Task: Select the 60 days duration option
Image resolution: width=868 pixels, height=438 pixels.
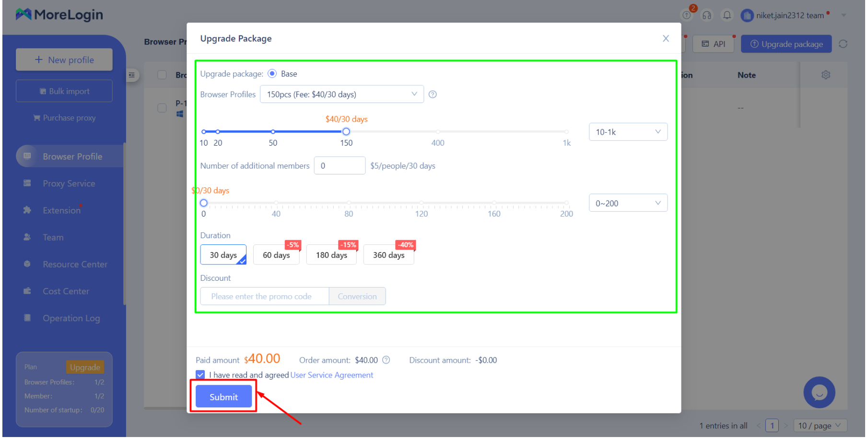Action: tap(276, 255)
